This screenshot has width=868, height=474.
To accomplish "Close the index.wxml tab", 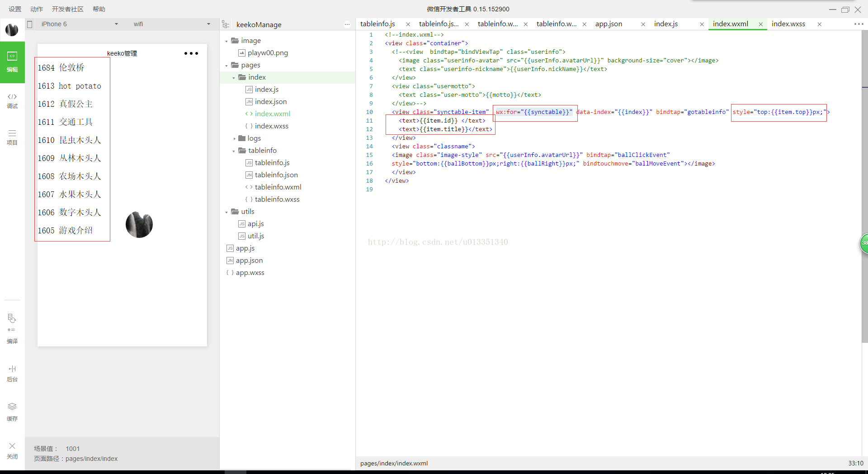I will [760, 24].
